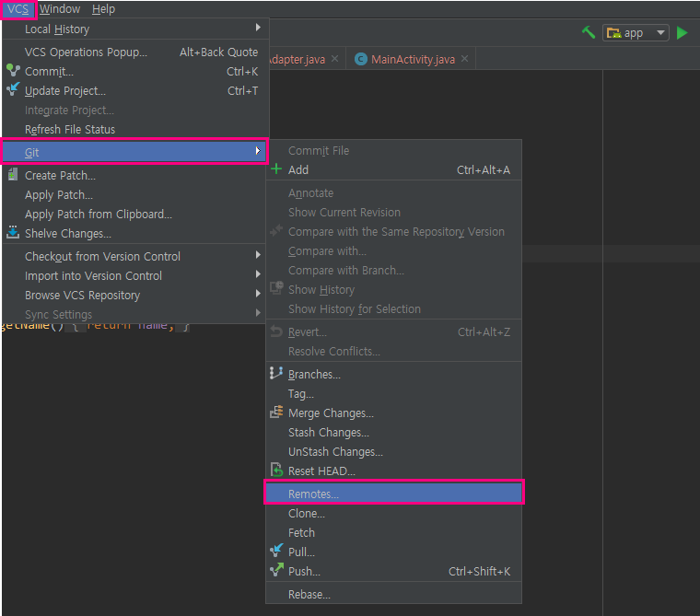Select Add in the Git submenu
Screen dimensions: 700x616
point(394,169)
